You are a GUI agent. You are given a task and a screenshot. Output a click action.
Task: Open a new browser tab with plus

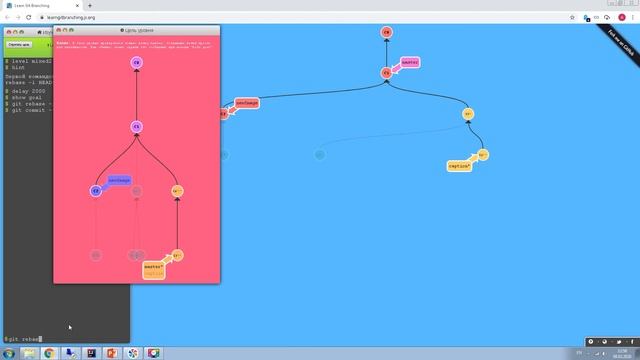click(x=90, y=6)
